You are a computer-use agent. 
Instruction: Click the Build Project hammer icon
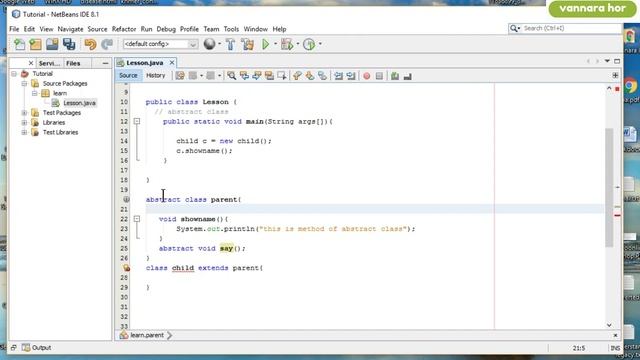[231, 44]
